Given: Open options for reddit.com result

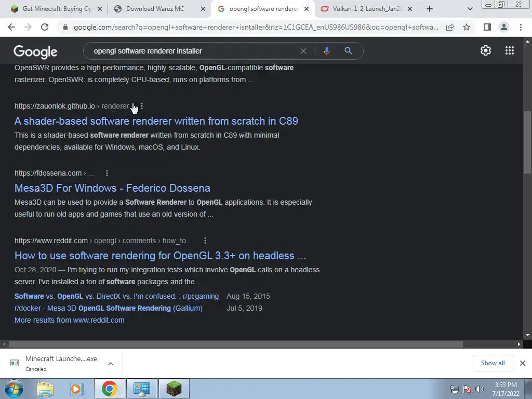Looking at the screenshot, I should tap(205, 241).
